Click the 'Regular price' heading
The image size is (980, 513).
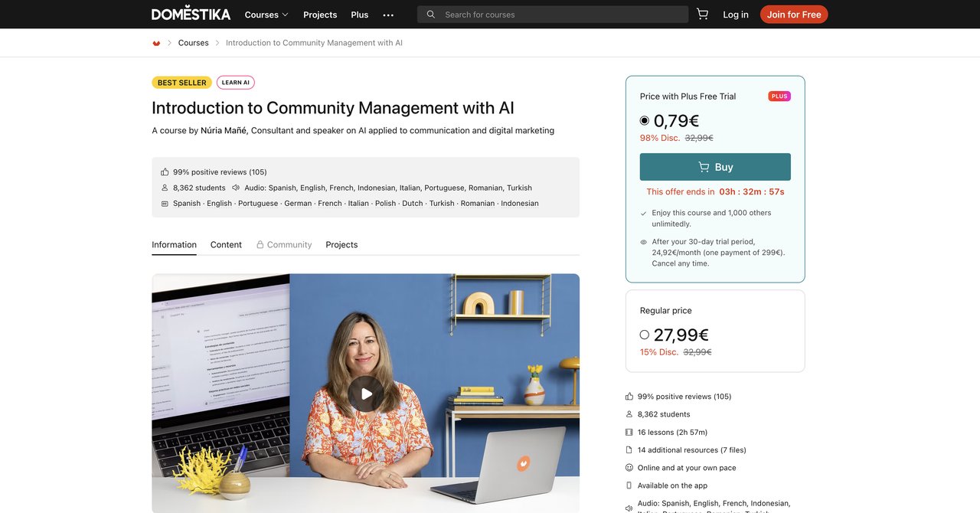click(x=665, y=311)
